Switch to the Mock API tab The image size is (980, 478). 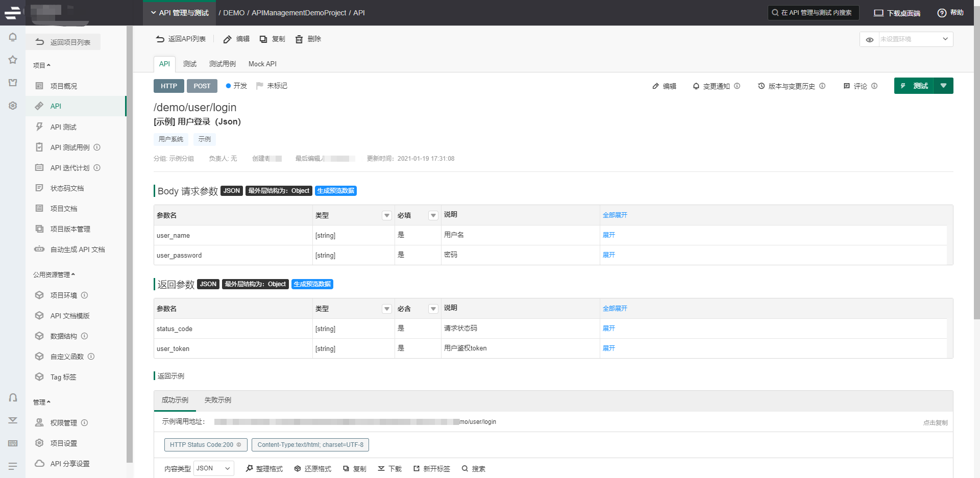[262, 64]
